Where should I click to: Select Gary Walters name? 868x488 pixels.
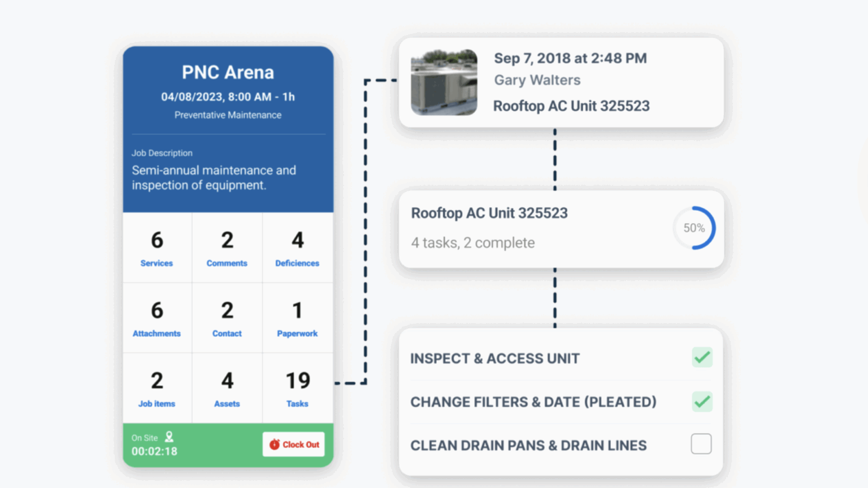pyautogui.click(x=537, y=80)
